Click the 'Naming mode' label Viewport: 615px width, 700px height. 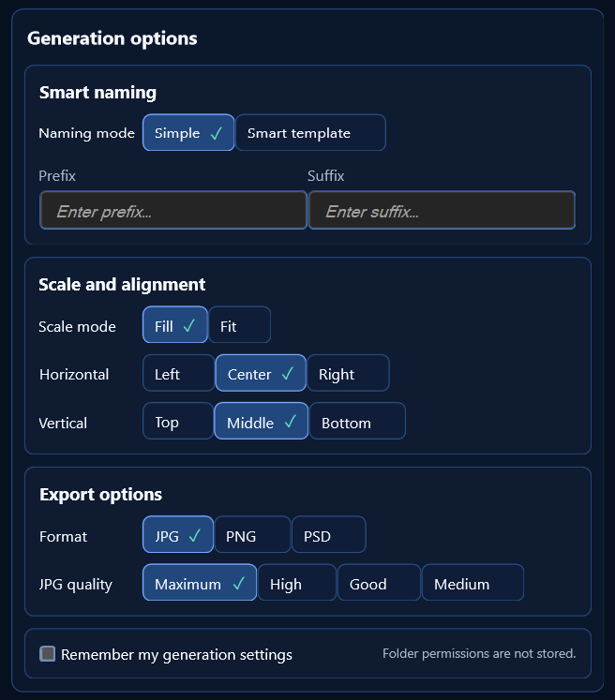[x=86, y=133]
